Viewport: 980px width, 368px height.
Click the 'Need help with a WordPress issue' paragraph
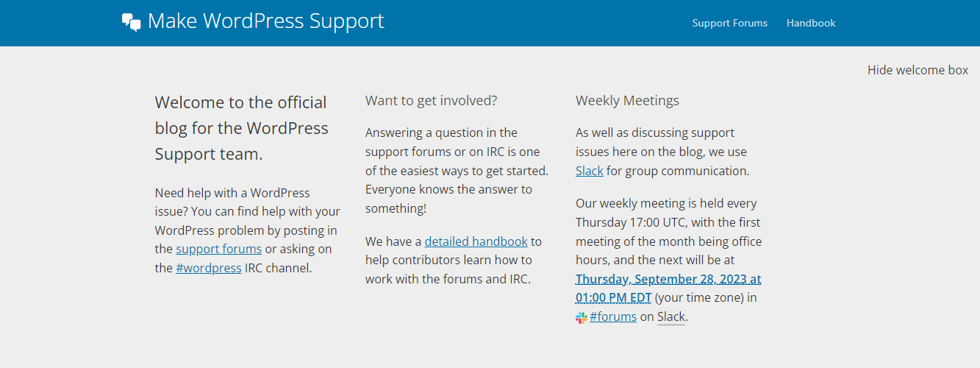(248, 230)
